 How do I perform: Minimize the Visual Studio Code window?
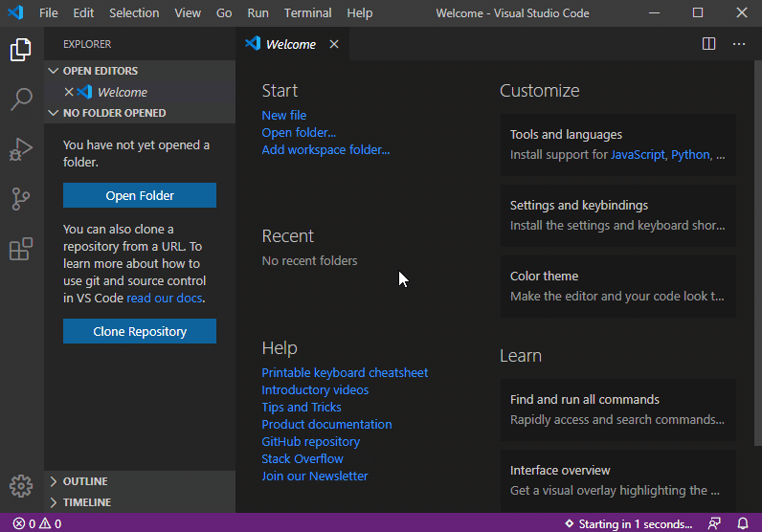pyautogui.click(x=654, y=12)
